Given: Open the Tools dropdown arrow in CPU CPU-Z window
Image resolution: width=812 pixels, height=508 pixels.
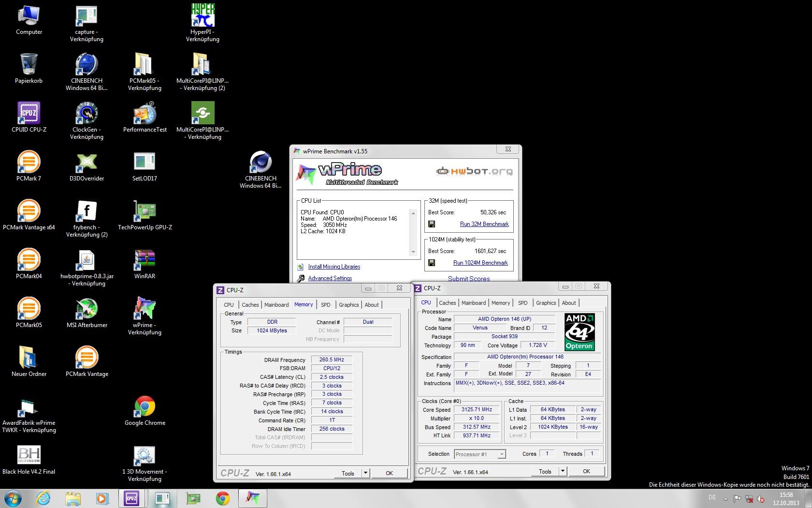Looking at the screenshot, I should (563, 471).
